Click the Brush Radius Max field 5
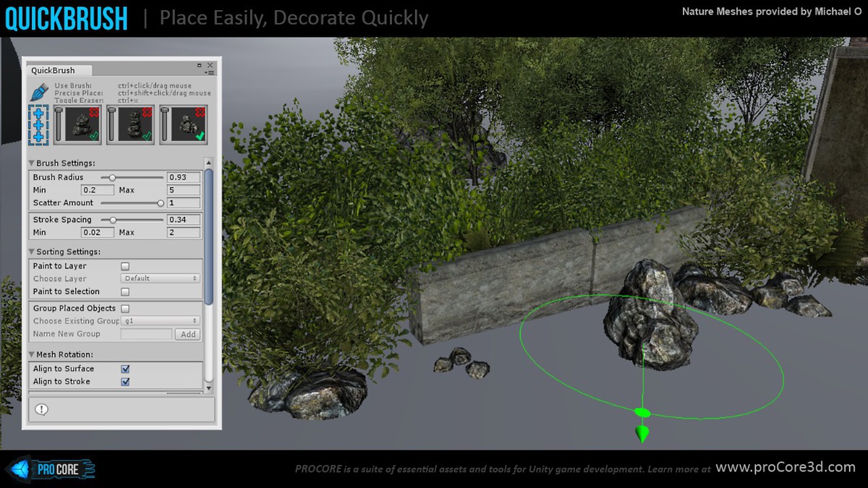The image size is (868, 488). [x=184, y=190]
